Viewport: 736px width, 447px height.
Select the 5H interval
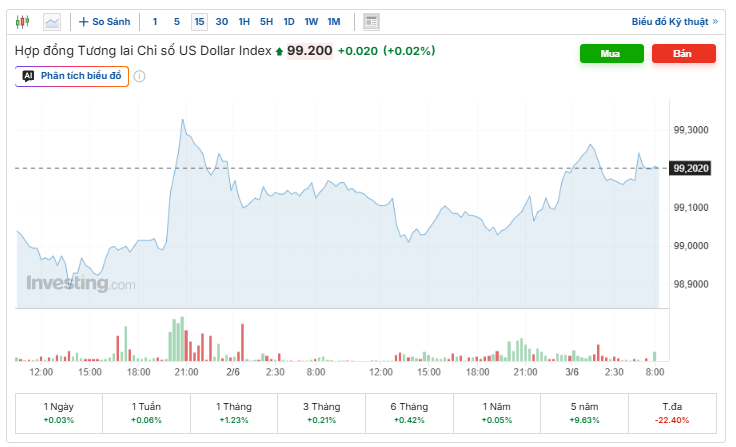(x=267, y=22)
